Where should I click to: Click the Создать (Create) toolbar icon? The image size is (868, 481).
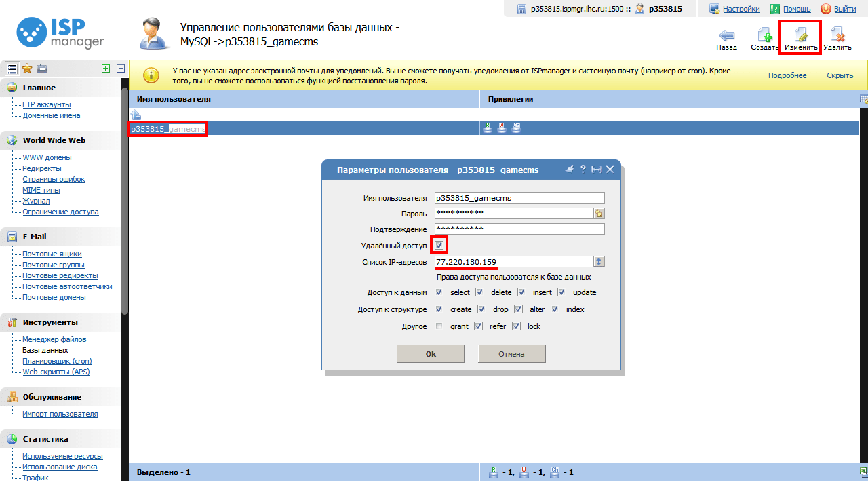click(x=764, y=35)
